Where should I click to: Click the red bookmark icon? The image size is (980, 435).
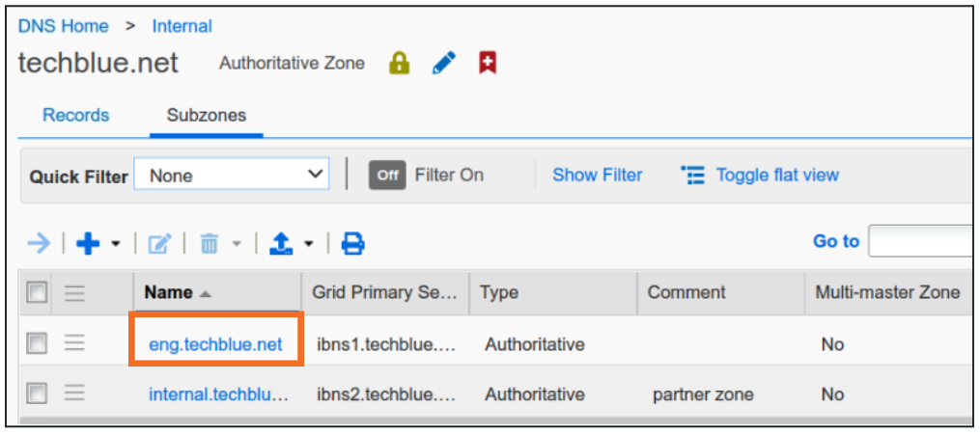[x=488, y=64]
